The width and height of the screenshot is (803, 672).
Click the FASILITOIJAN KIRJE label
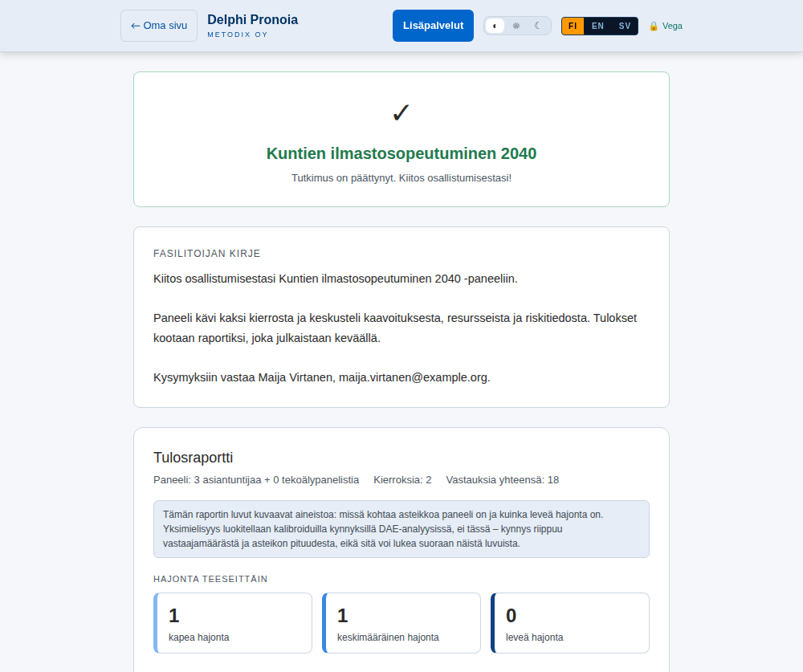(x=207, y=254)
